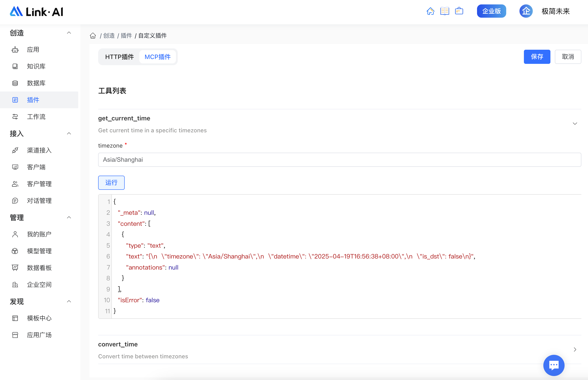Expand the convert_time tool panel

[575, 350]
